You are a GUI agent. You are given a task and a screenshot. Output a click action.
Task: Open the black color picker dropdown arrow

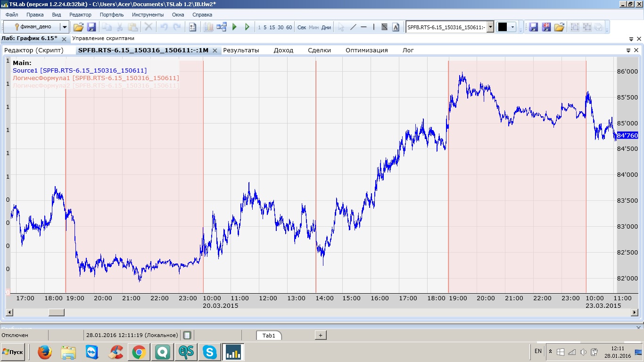point(512,27)
